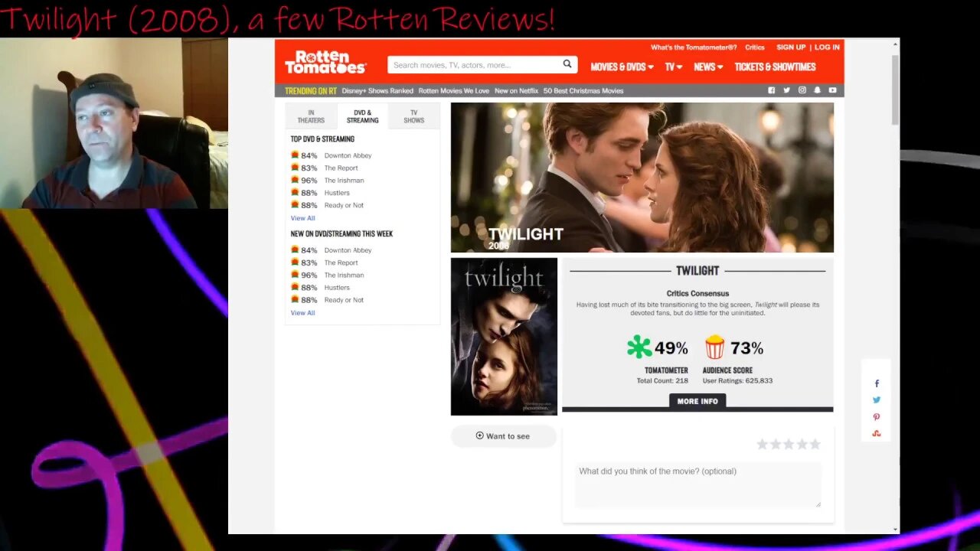The width and height of the screenshot is (980, 551).
Task: Share page via floating Twitter icon
Action: pos(877,399)
